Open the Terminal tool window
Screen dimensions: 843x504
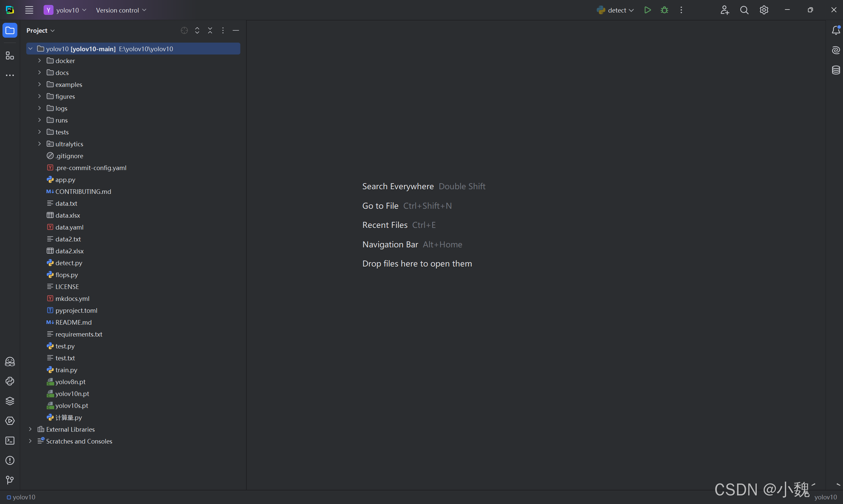10,441
